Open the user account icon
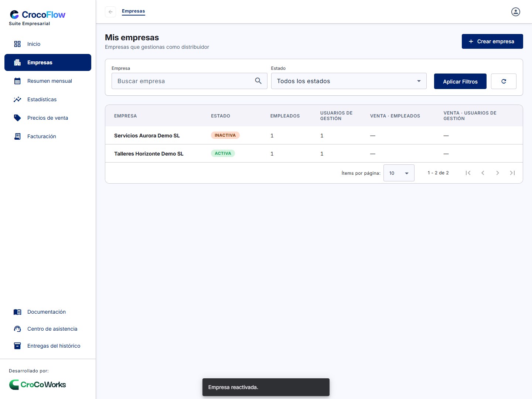 (x=516, y=12)
